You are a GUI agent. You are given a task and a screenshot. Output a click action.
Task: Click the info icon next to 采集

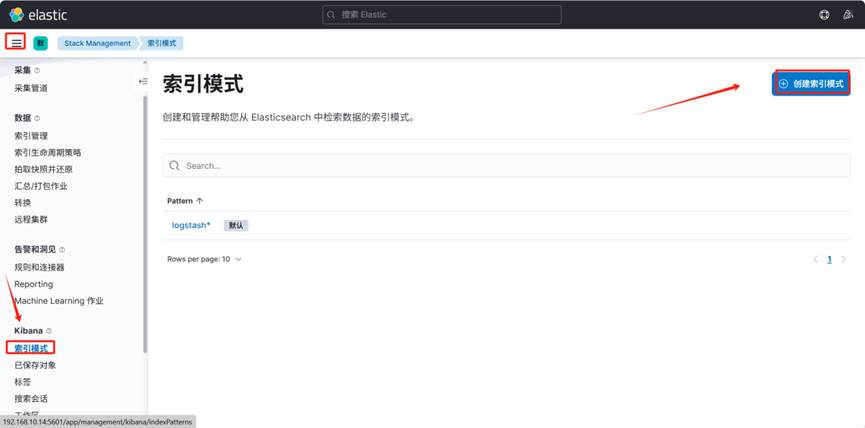(37, 71)
